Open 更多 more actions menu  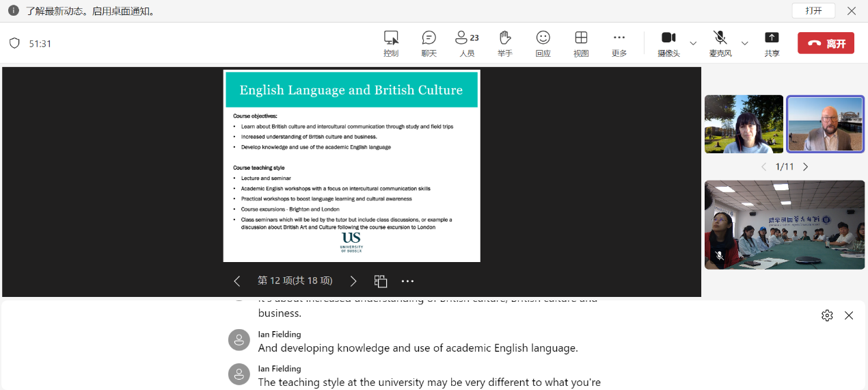tap(619, 43)
